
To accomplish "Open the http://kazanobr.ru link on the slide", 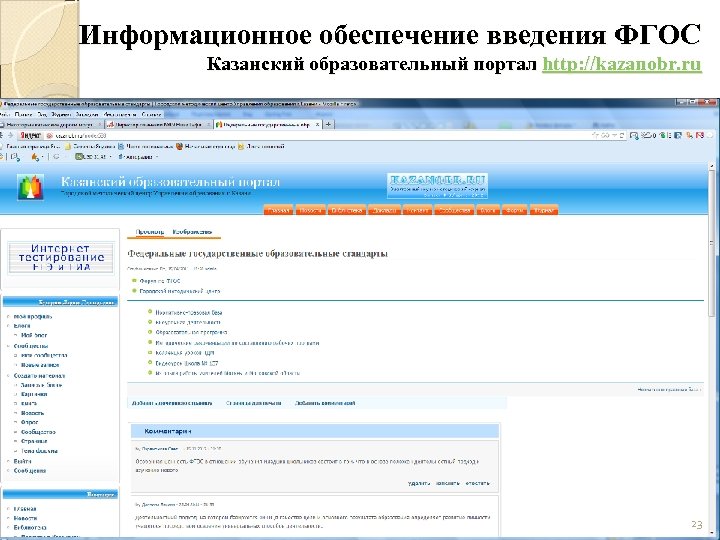I will (622, 64).
